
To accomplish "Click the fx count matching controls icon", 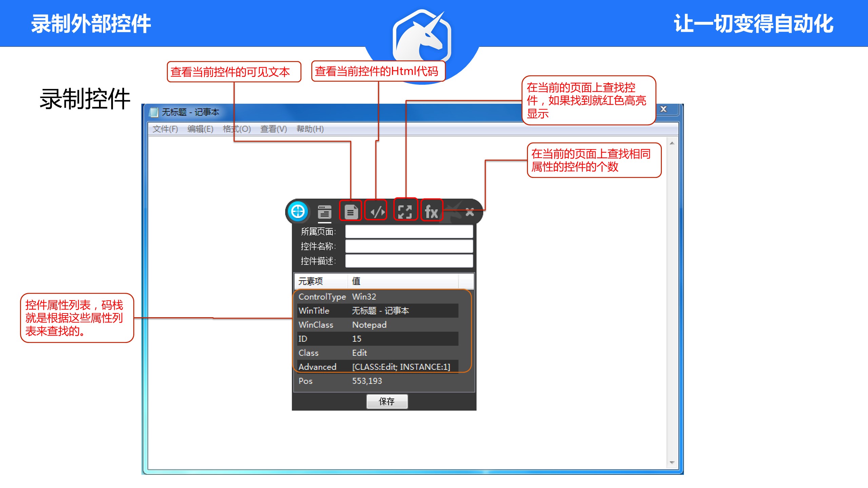I will point(431,212).
